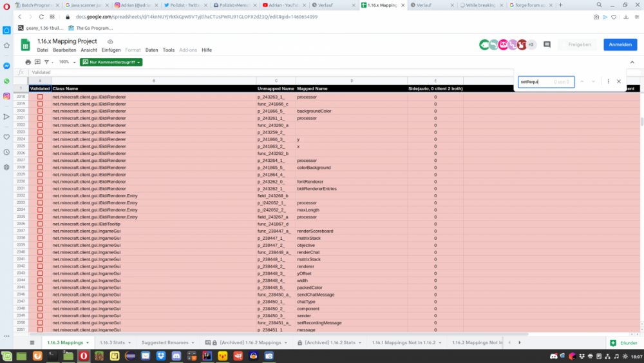
Task: Focus the setRequi search input field
Action: (x=546, y=82)
